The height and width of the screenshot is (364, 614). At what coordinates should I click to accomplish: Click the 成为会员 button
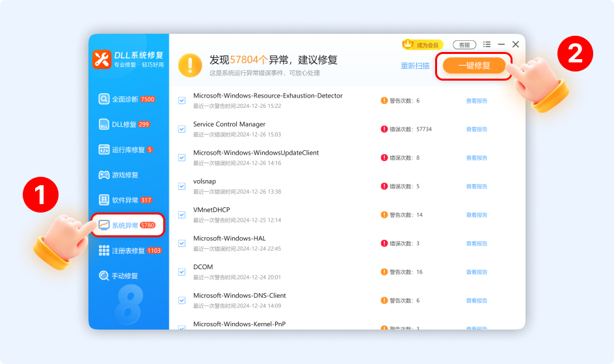tap(423, 45)
